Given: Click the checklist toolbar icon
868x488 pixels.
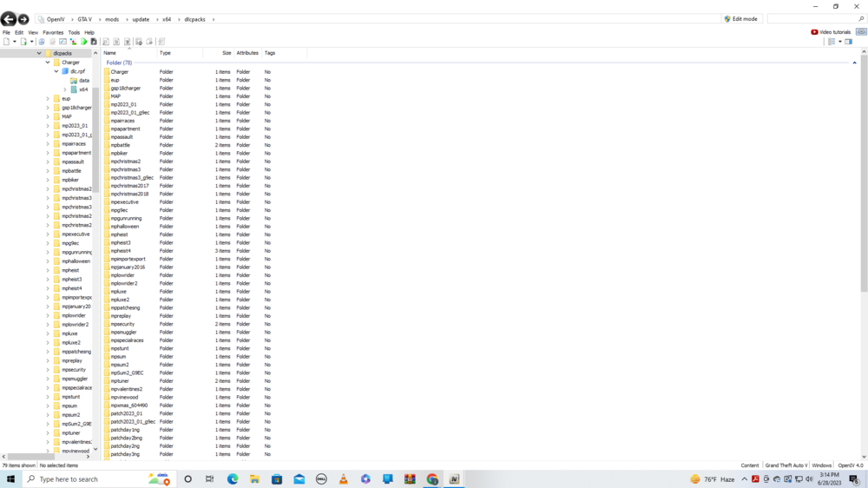Looking at the screenshot, I should point(62,42).
